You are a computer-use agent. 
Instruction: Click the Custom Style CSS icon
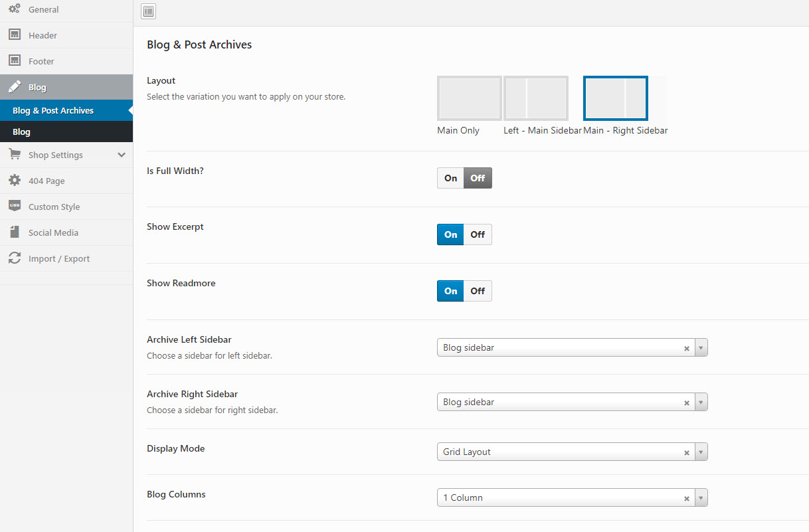[15, 207]
